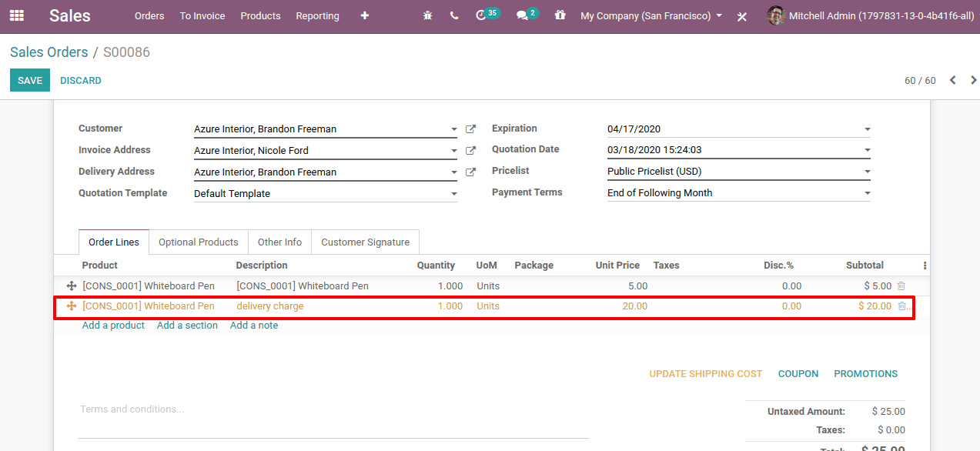980x451 pixels.
Task: Open the Quotation Date picker arrow
Action: tap(867, 150)
